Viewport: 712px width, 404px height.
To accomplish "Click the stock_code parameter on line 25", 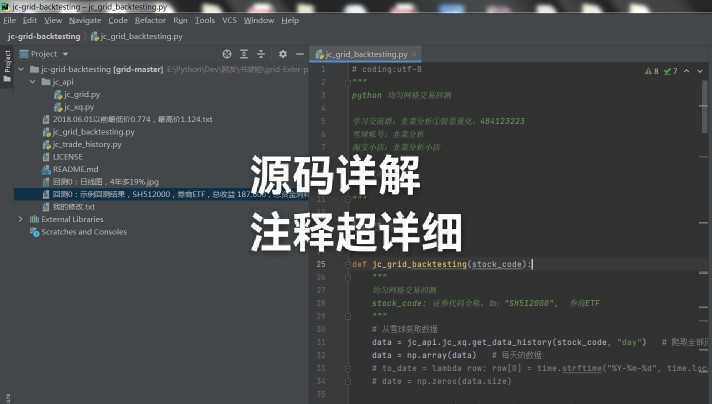I will pos(497,264).
